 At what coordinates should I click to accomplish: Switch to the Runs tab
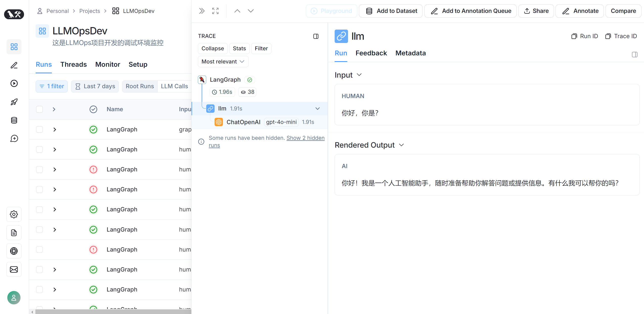(x=44, y=64)
